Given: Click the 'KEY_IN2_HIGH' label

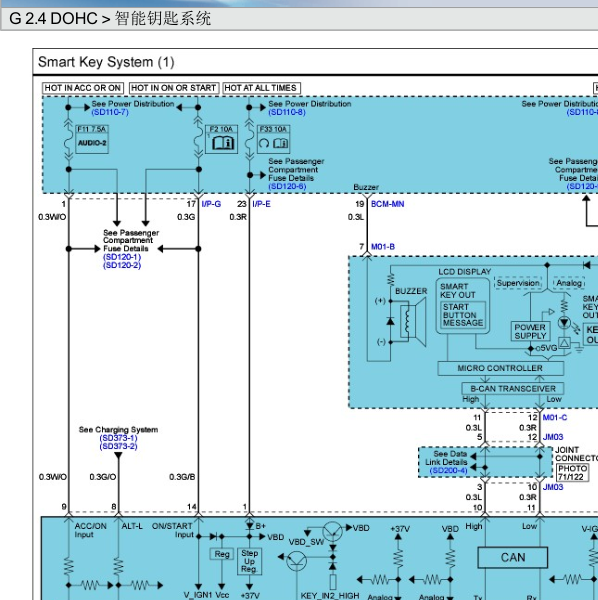Looking at the screenshot, I should pyautogui.click(x=330, y=596).
